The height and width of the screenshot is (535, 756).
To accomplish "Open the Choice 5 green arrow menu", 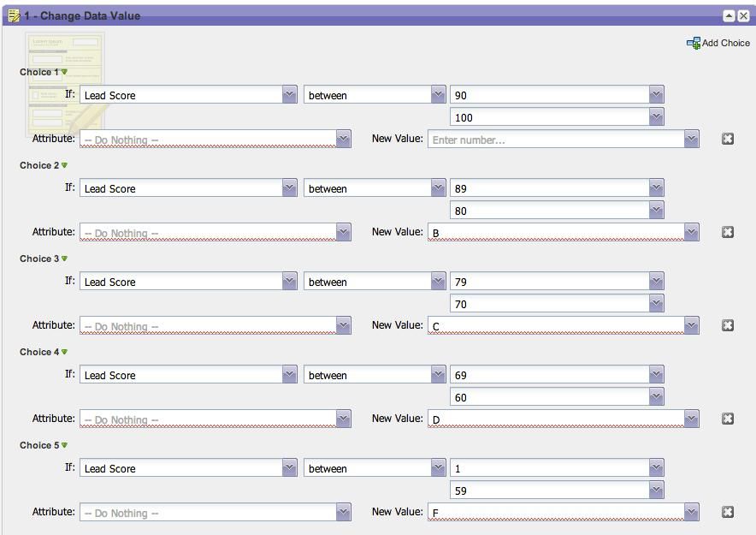I will pyautogui.click(x=65, y=445).
